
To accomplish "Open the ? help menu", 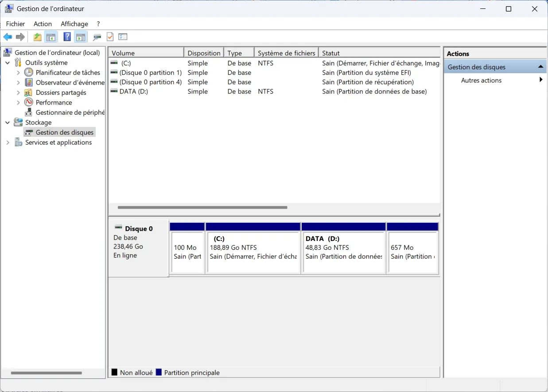I will pos(98,24).
